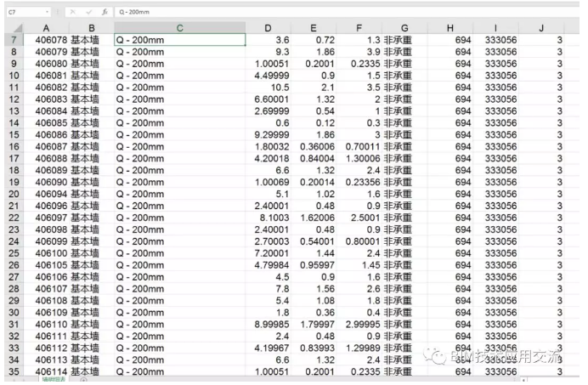Click cell containing 406100
Image resolution: width=588 pixels, height=385 pixels.
(47, 253)
